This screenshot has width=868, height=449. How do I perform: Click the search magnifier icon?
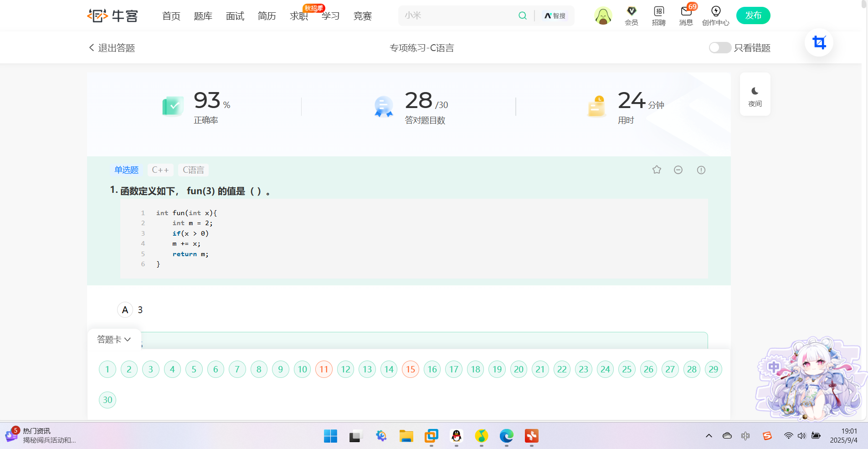[522, 15]
